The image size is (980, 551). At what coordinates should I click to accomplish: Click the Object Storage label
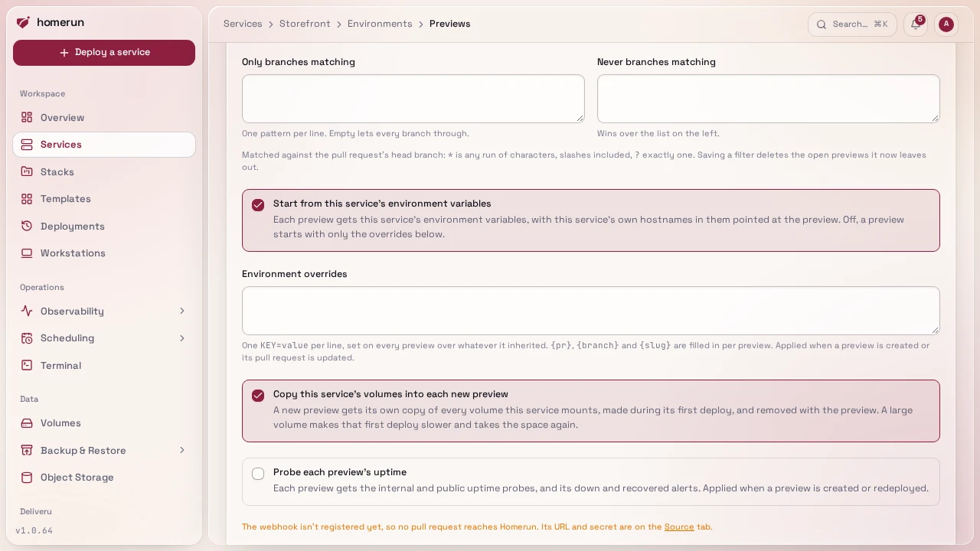point(77,478)
